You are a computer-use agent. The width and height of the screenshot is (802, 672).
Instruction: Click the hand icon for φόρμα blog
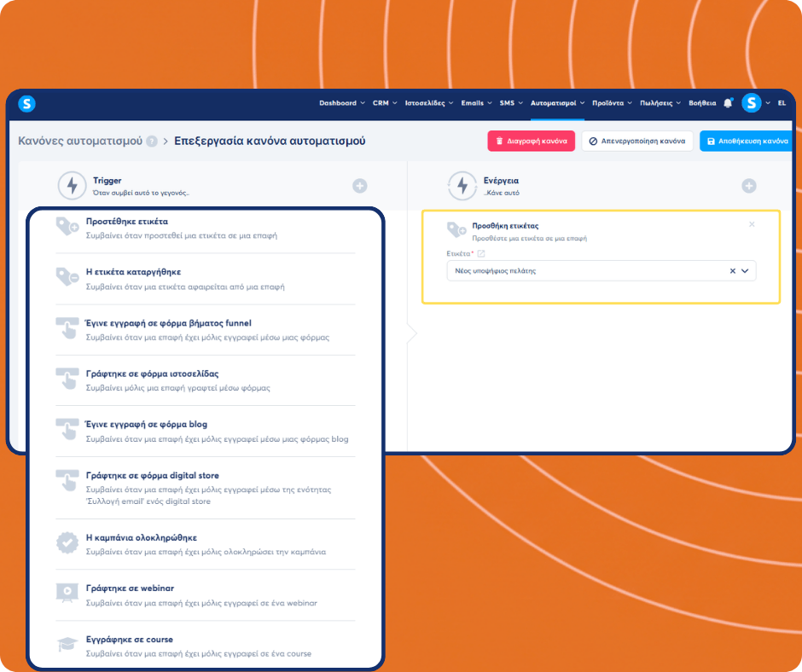point(67,429)
